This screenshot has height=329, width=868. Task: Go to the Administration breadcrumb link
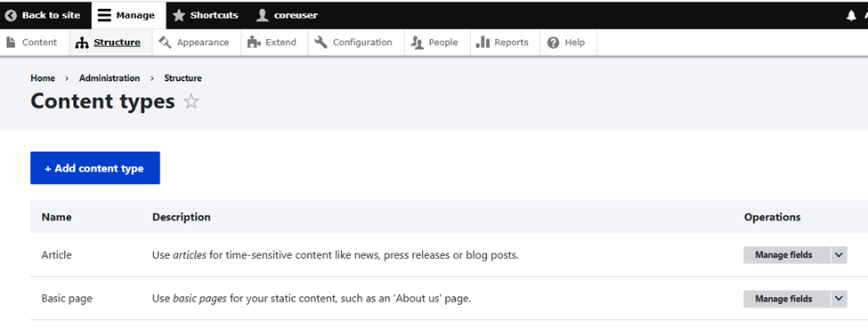click(x=110, y=78)
